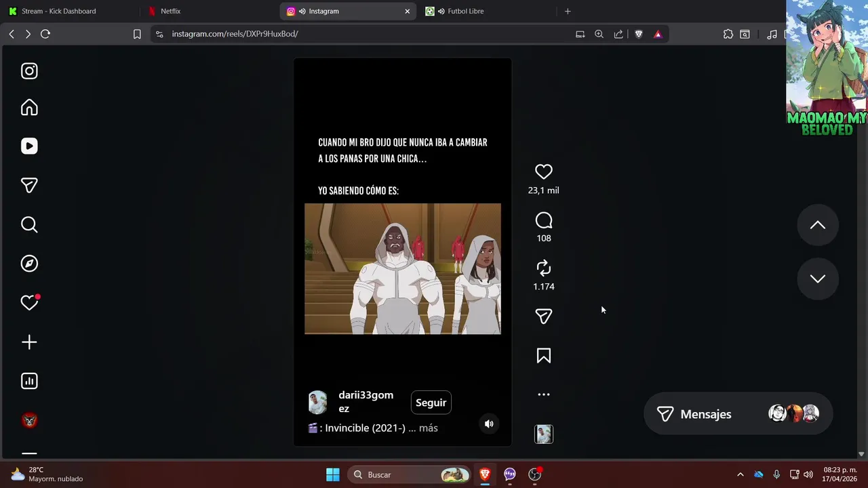The width and height of the screenshot is (868, 488).
Task: Open profile avatar in left sidebar
Action: tap(29, 420)
